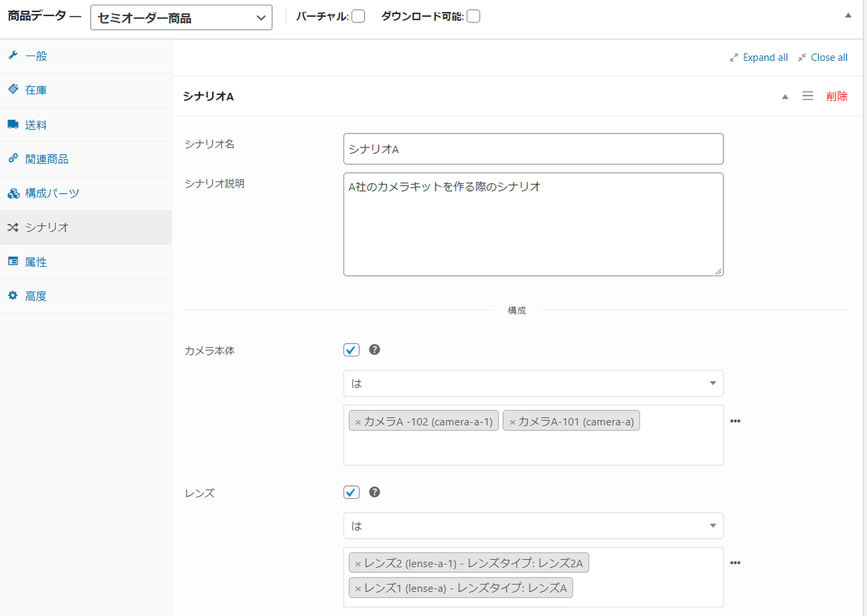Click the シナリオA panel heading
The image size is (867, 616).
(209, 96)
